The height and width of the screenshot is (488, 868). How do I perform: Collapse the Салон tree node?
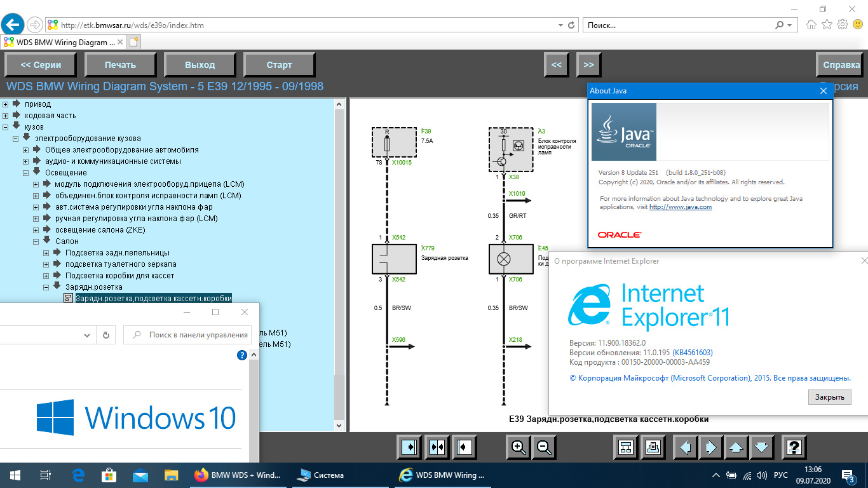[36, 241]
